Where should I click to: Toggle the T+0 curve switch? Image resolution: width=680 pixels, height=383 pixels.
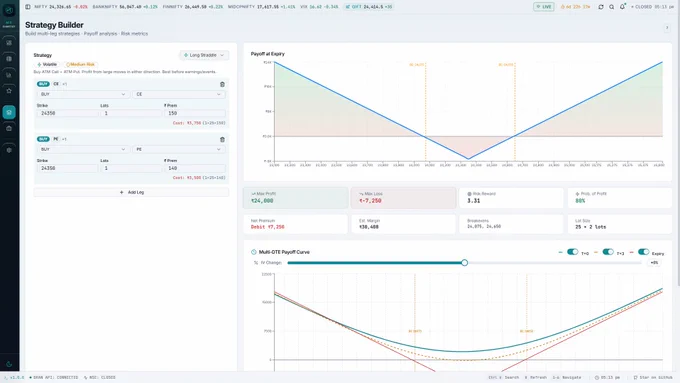pos(572,252)
